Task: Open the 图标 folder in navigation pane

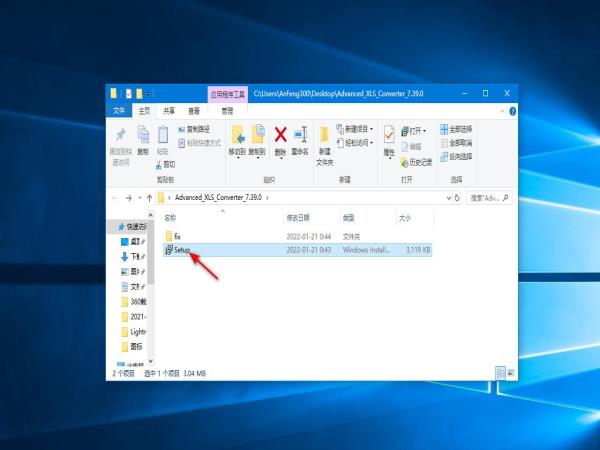Action: [132, 346]
